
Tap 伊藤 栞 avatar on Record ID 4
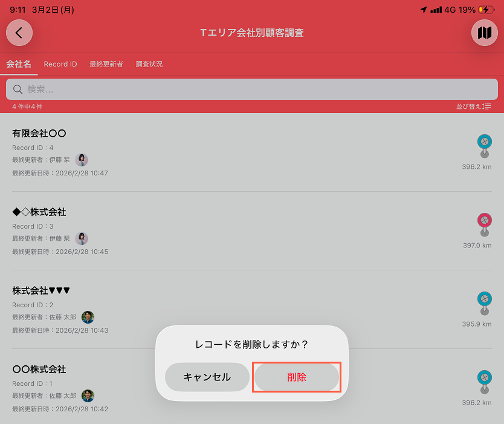click(x=82, y=160)
